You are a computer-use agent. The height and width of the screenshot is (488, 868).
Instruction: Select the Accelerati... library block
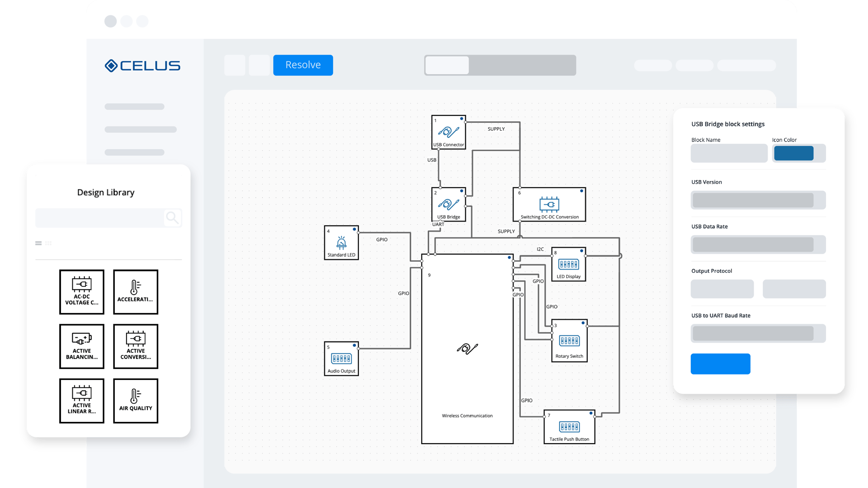[136, 292]
